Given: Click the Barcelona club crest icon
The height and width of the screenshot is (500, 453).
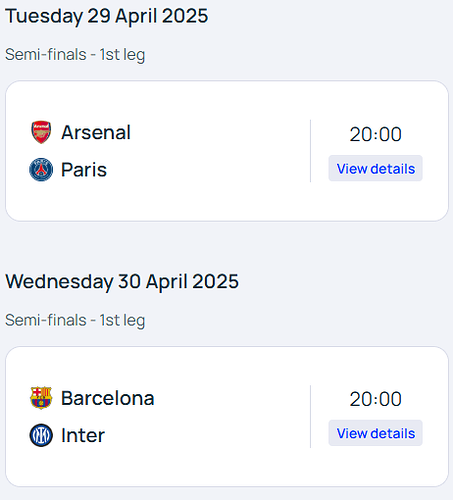Looking at the screenshot, I should pos(41,398).
